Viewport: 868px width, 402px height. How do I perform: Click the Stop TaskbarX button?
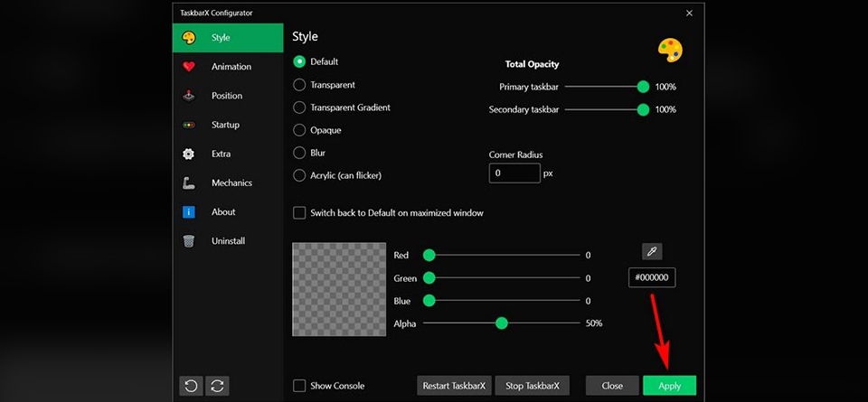tap(532, 386)
